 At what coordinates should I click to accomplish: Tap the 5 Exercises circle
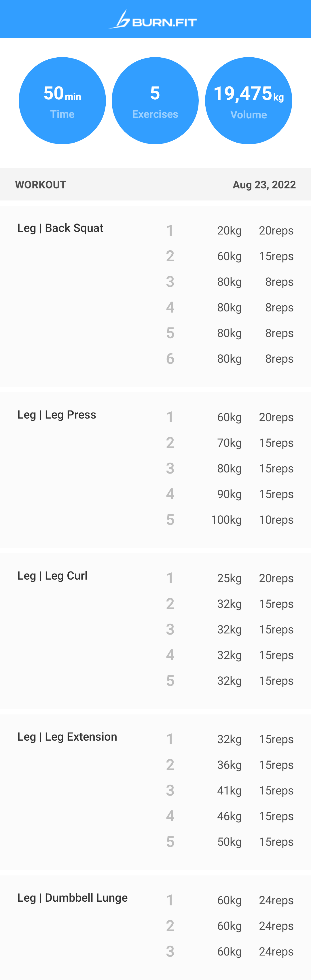155,101
